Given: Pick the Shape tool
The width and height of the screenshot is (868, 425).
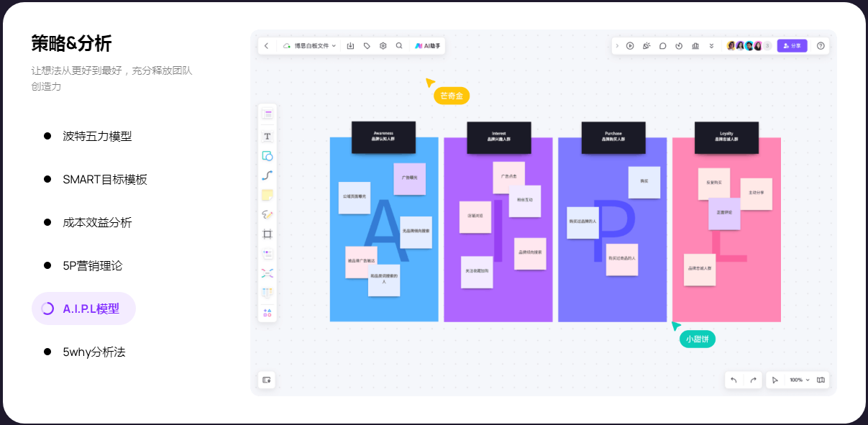Looking at the screenshot, I should tap(267, 155).
